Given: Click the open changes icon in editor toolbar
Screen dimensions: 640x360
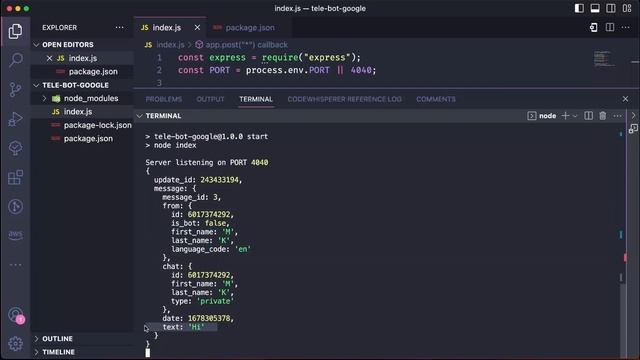Looking at the screenshot, I should coord(594,27).
